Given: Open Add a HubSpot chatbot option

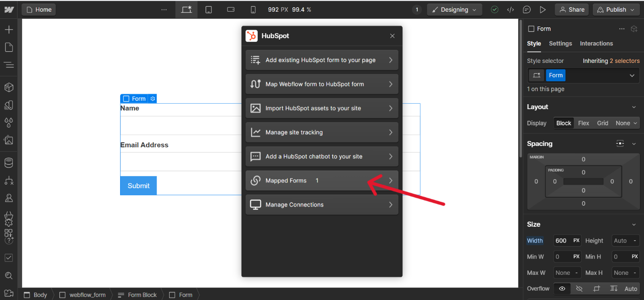Looking at the screenshot, I should tap(322, 156).
